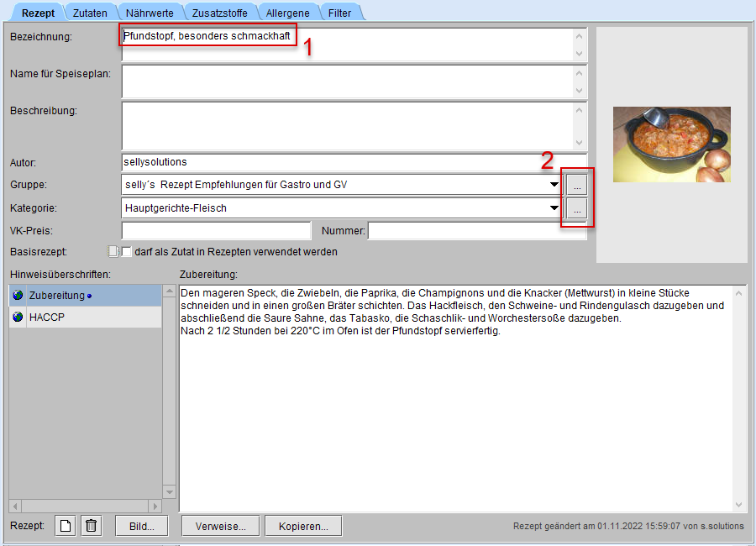This screenshot has height=546, width=756.
Task: Click into the VK-Preis input field
Action: tap(216, 231)
